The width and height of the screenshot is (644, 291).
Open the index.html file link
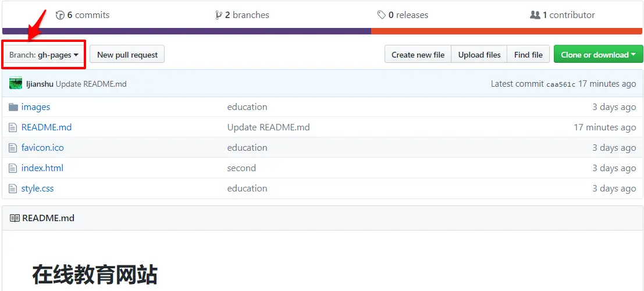[x=42, y=168]
